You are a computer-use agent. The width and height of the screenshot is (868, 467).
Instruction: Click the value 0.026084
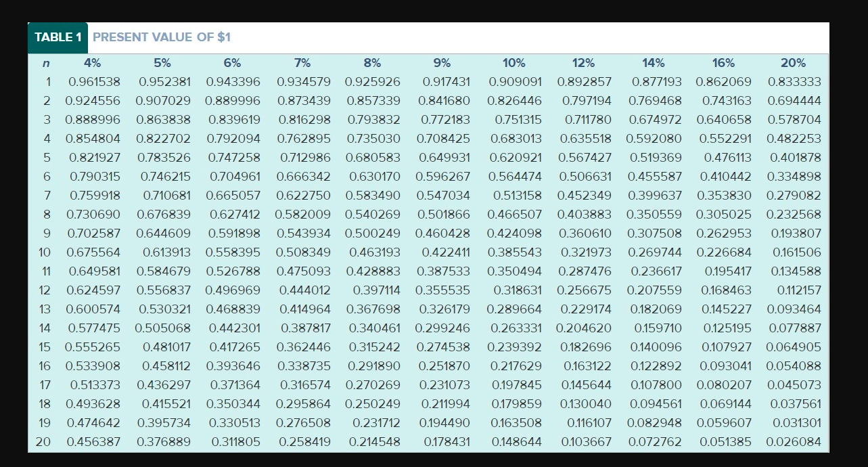click(794, 442)
